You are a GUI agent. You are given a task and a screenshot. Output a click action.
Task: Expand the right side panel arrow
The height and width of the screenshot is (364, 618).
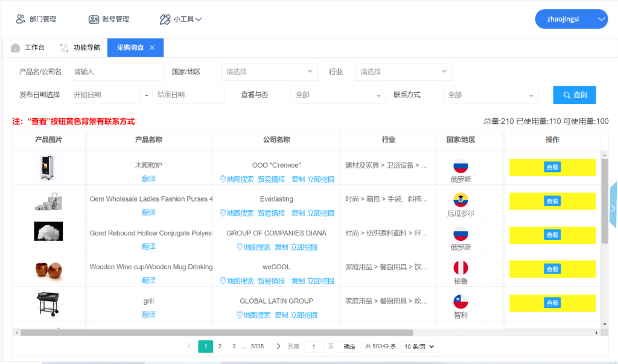pyautogui.click(x=613, y=208)
